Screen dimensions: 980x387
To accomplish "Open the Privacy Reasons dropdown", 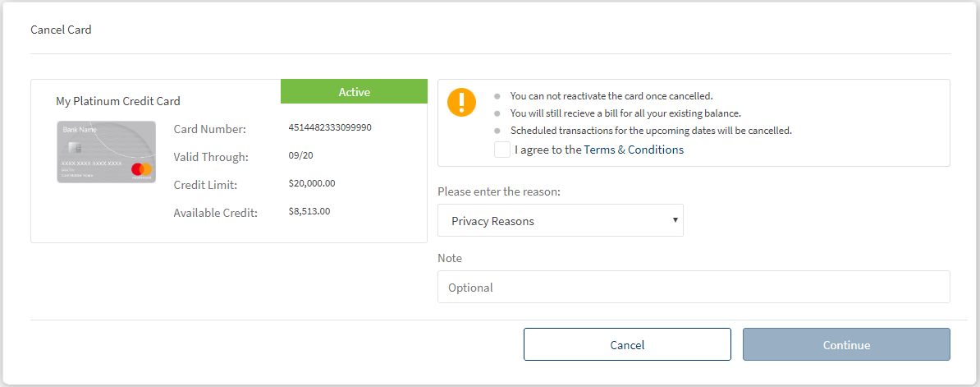I will click(560, 220).
